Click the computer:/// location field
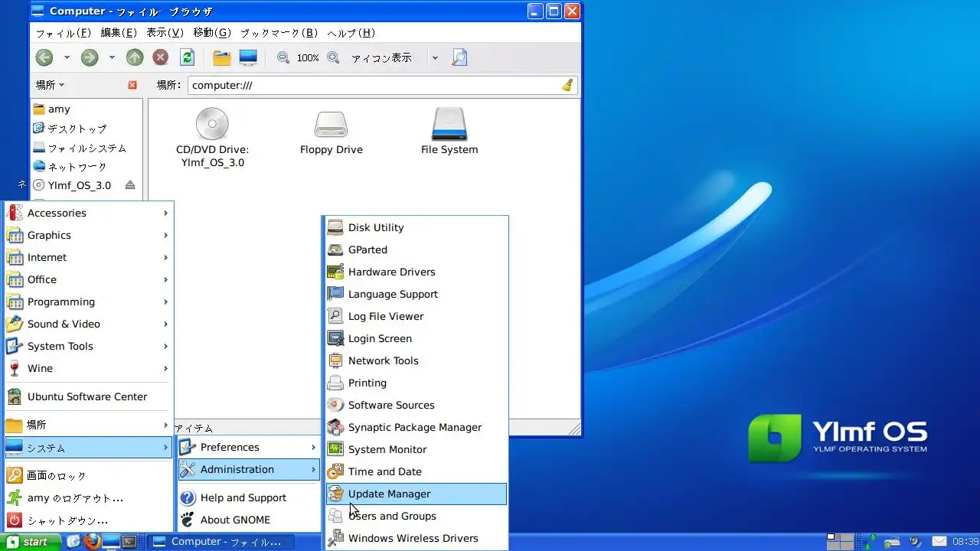Viewport: 980px width, 551px height. (x=374, y=85)
